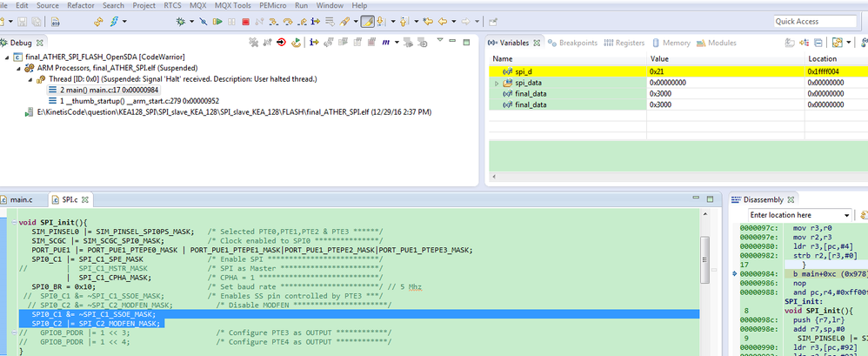Screen dimensions: 868x356
Task: Select the spi_d variable row
Action: pyautogui.click(x=678, y=71)
